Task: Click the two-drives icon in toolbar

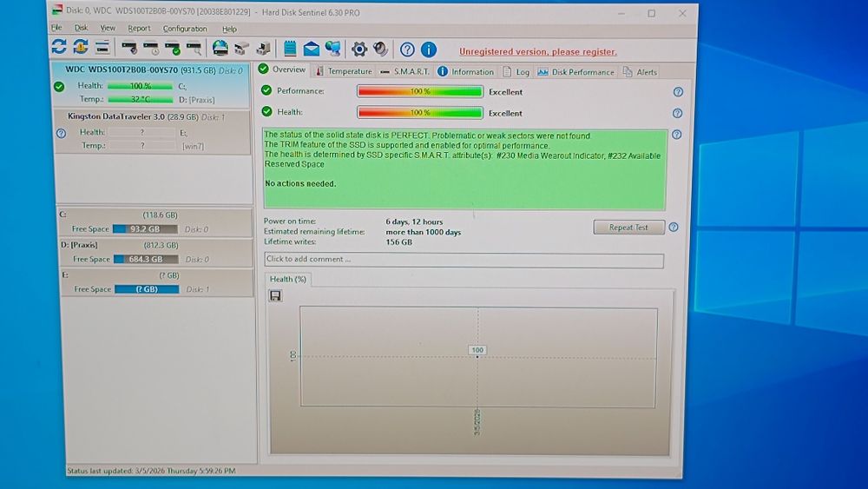Action: pos(242,49)
